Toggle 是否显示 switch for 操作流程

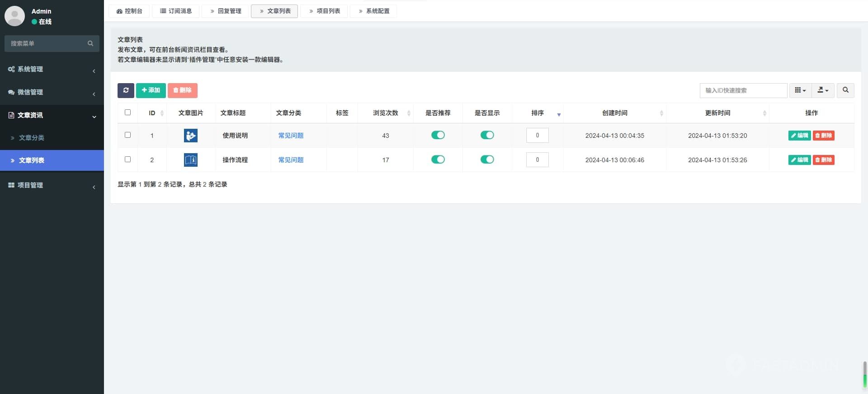(487, 159)
